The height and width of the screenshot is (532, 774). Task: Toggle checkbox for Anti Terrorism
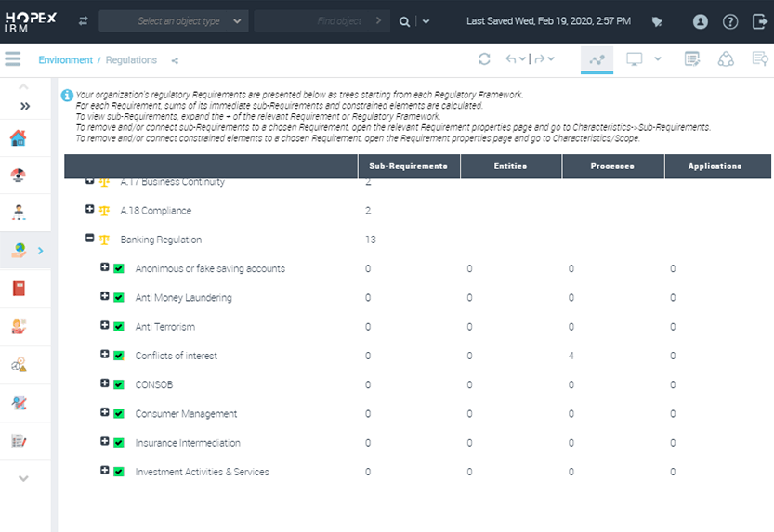pos(119,327)
